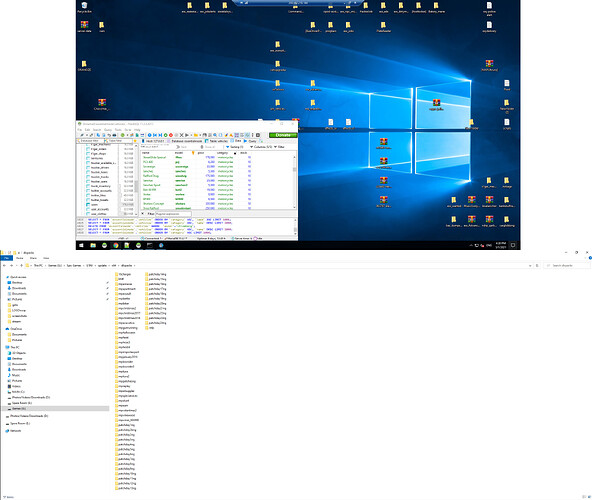Click the Windows Start button on remote taskbar

coord(81,245)
